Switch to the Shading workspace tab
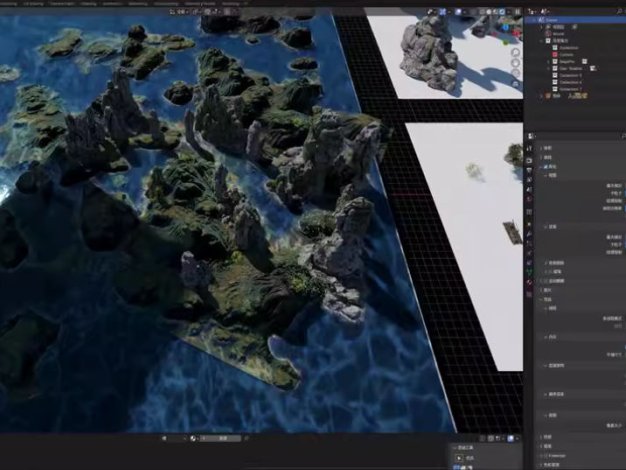 tap(88, 4)
